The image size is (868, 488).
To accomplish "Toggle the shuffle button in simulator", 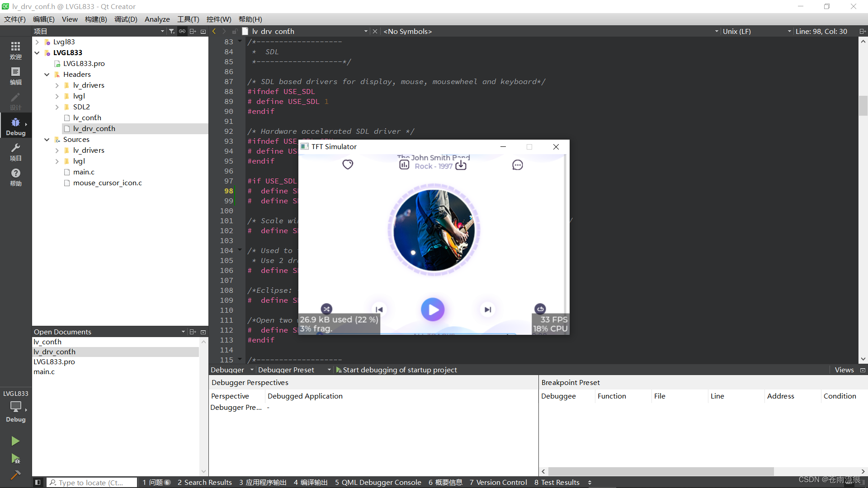I will [x=326, y=309].
